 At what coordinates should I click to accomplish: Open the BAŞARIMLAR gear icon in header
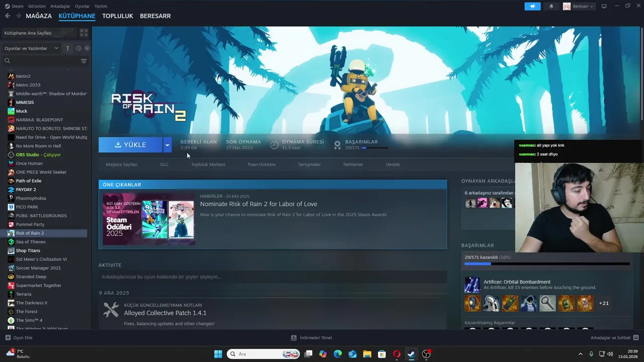(x=338, y=145)
